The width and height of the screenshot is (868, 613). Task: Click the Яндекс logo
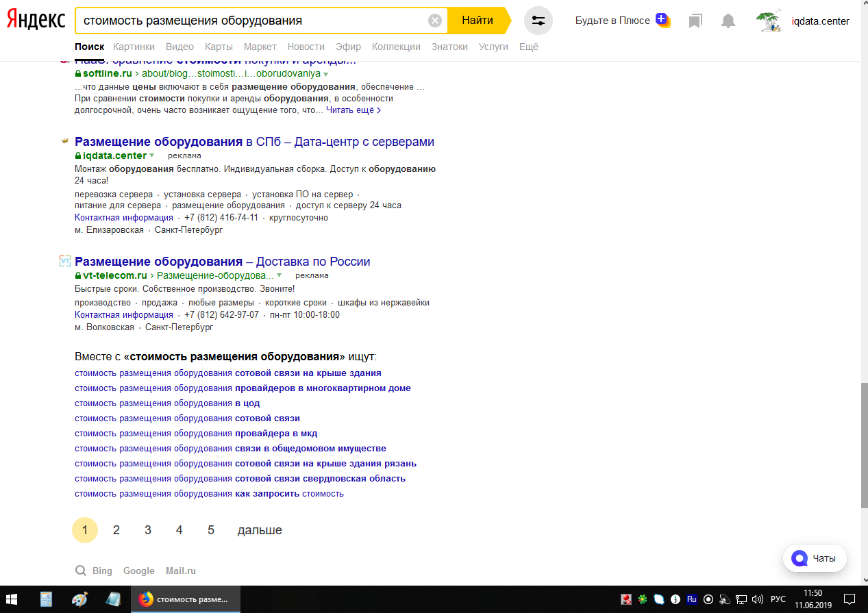[x=36, y=21]
